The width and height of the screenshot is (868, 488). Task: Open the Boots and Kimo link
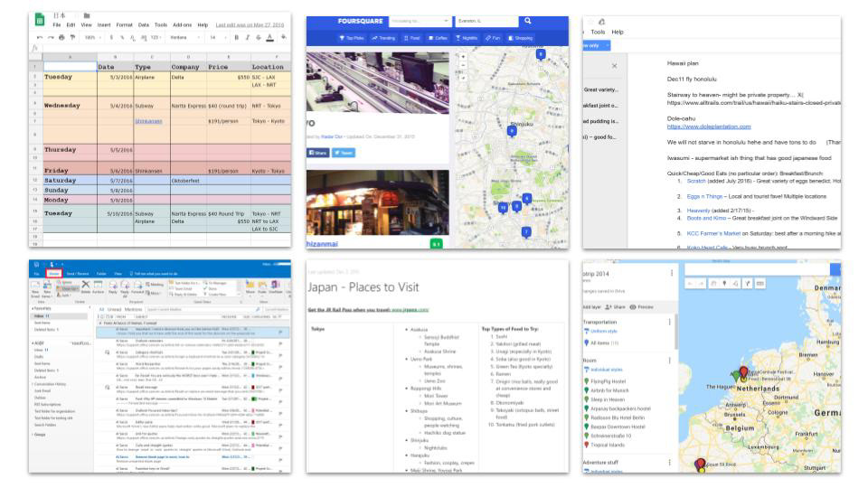pyautogui.click(x=706, y=218)
